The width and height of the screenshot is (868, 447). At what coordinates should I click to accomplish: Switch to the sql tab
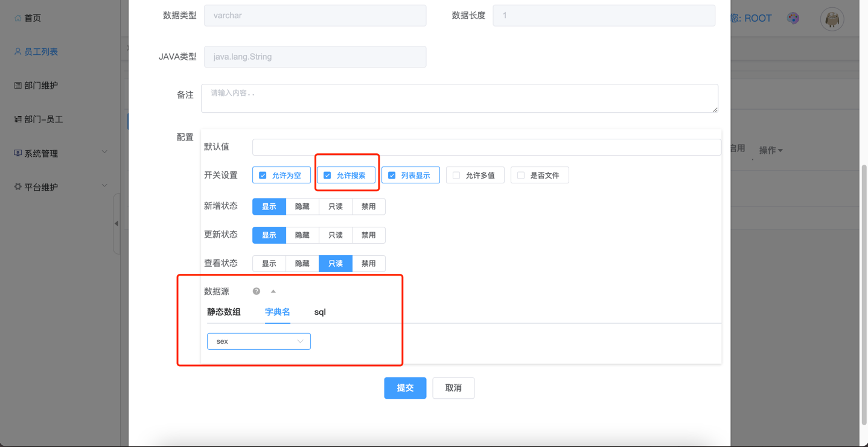[320, 312]
